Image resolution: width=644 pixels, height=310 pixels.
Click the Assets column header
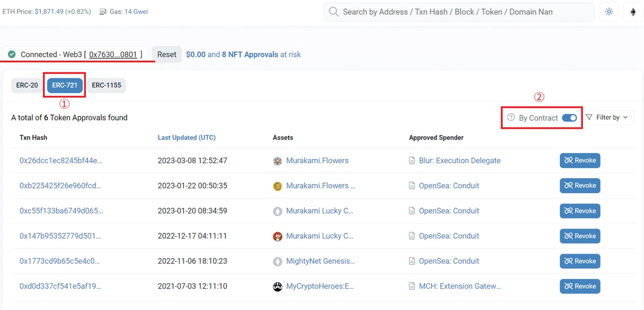tap(283, 138)
